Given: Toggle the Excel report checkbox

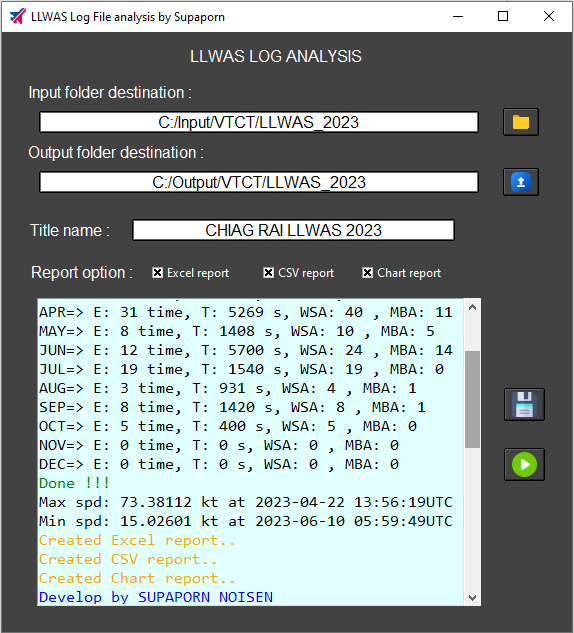Looking at the screenshot, I should click(157, 273).
